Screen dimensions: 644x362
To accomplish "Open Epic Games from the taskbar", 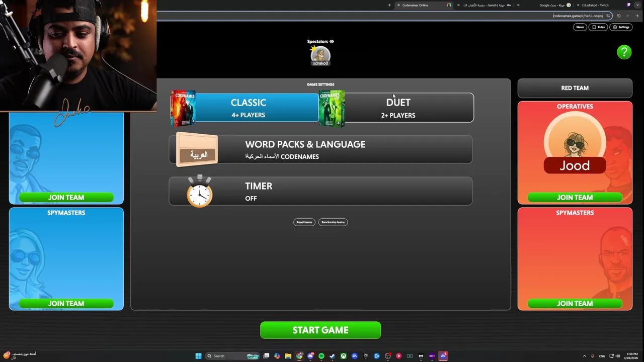I will click(366, 356).
